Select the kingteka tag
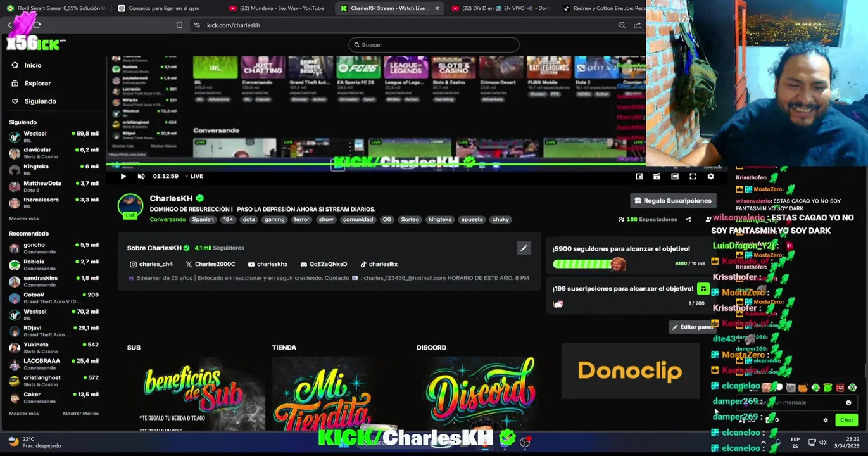The width and height of the screenshot is (868, 456). click(x=440, y=220)
